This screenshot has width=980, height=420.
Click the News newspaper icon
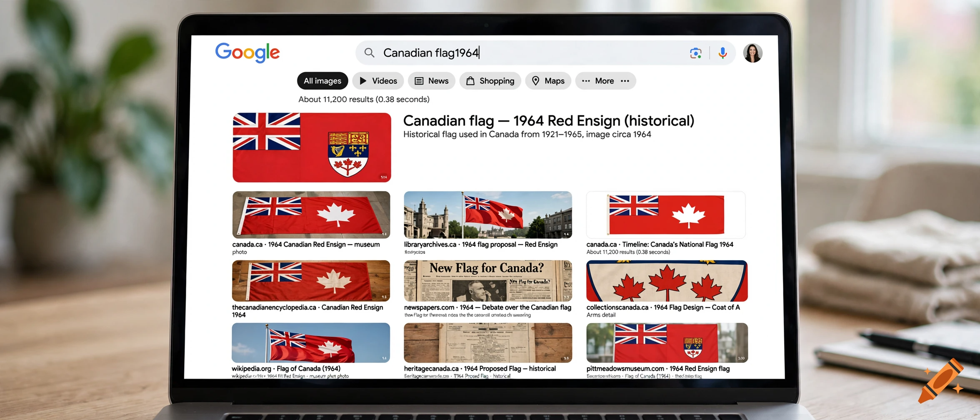point(419,81)
